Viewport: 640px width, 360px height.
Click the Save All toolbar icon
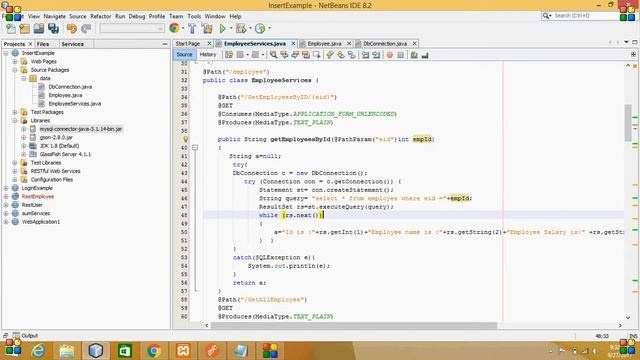[x=53, y=28]
